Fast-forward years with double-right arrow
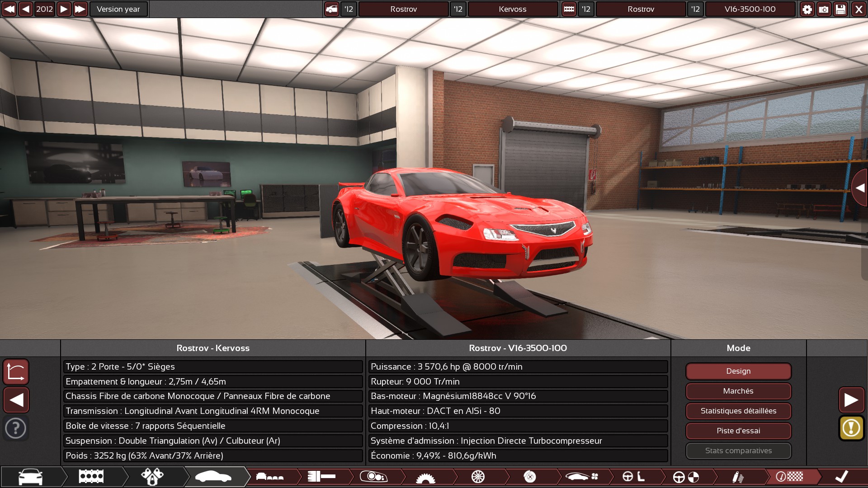Image resolution: width=868 pixels, height=488 pixels. [80, 9]
